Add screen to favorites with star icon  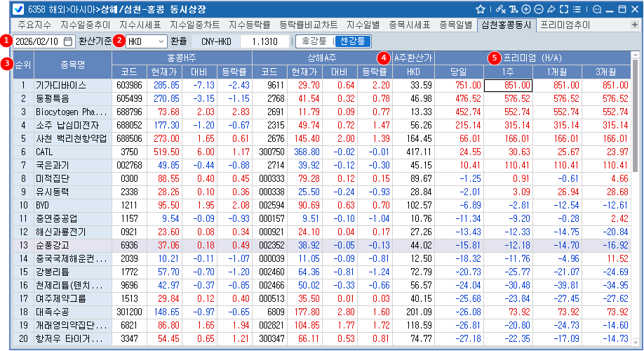click(481, 9)
